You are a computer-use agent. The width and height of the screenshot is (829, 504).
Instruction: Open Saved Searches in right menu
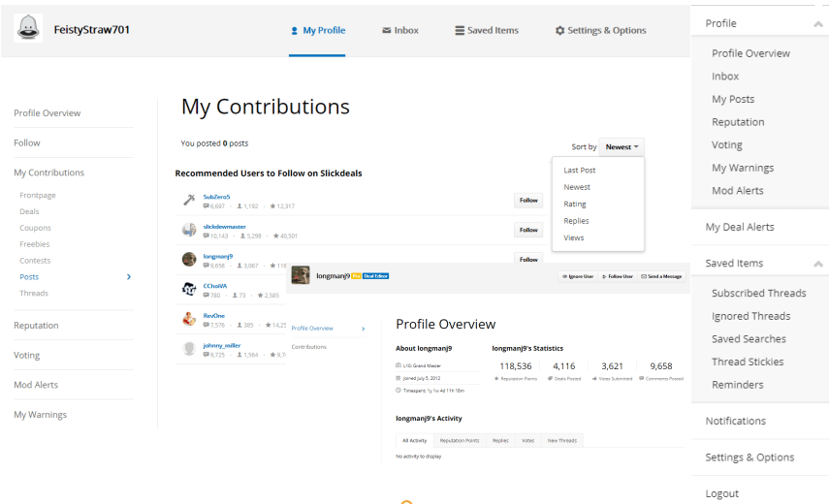pos(749,339)
